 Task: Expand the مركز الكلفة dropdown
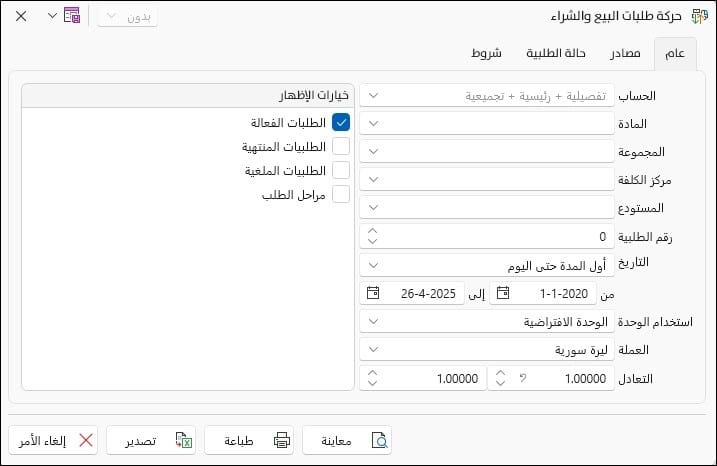(373, 179)
